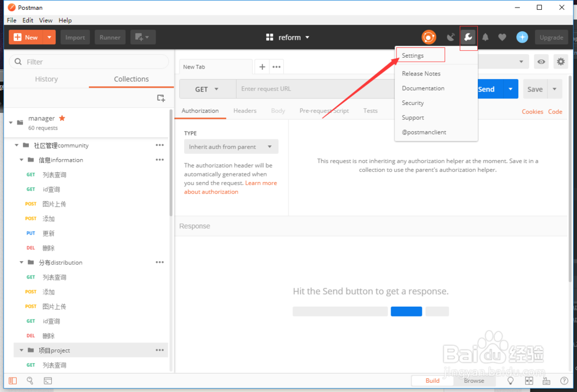Click the search icon in the bottom bar

pyautogui.click(x=30, y=380)
